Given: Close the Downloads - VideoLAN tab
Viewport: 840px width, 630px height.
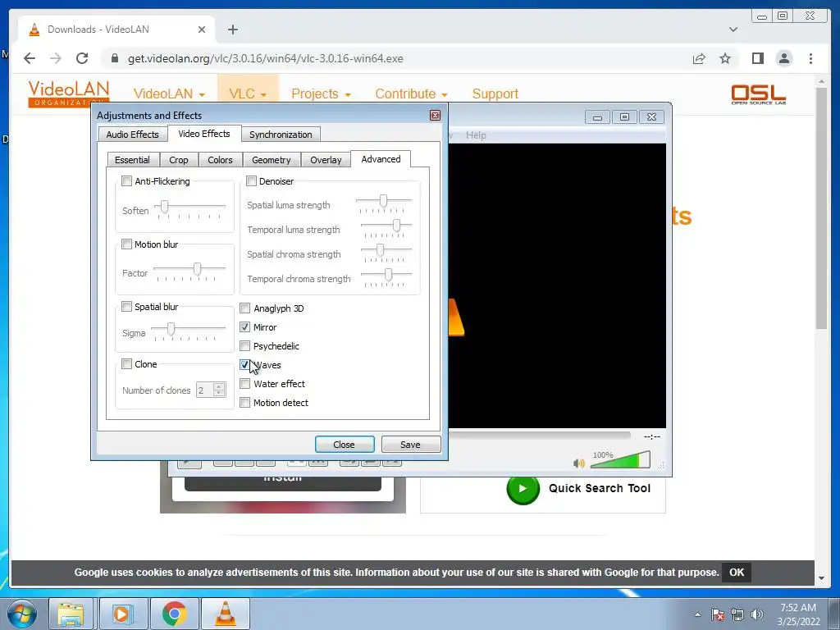Looking at the screenshot, I should (x=202, y=30).
